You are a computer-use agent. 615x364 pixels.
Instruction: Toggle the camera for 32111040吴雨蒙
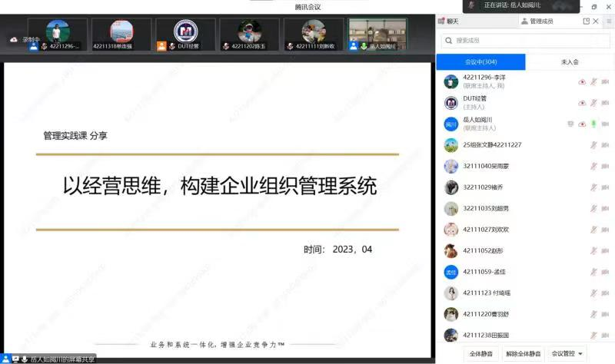pos(605,167)
